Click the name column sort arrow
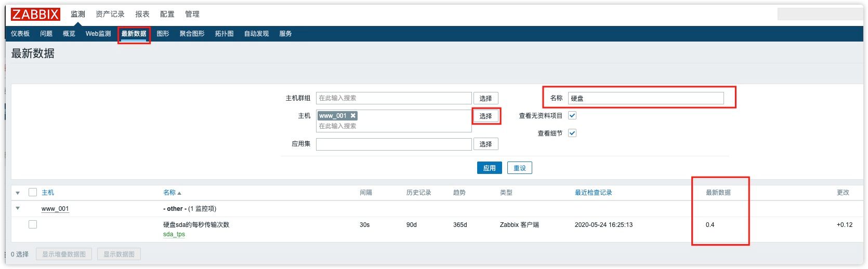This screenshot has width=868, height=269. click(x=179, y=193)
